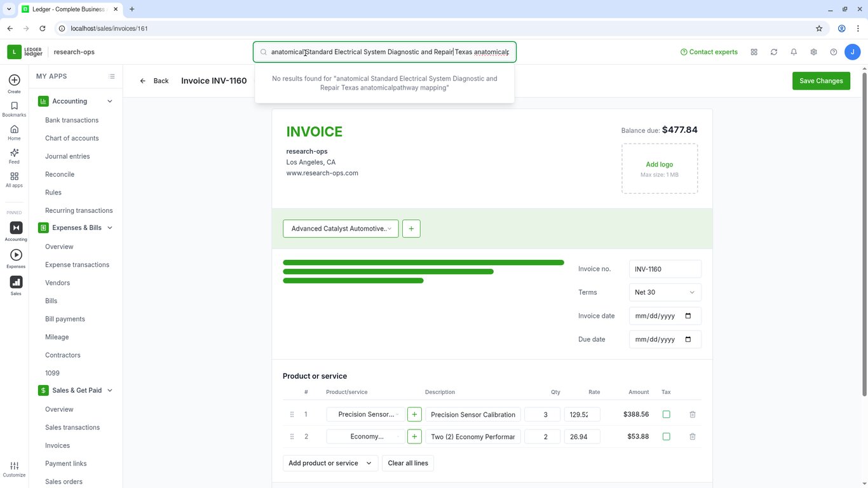Open settings gear icon in header
This screenshot has height=488, width=868.
pos(813,52)
